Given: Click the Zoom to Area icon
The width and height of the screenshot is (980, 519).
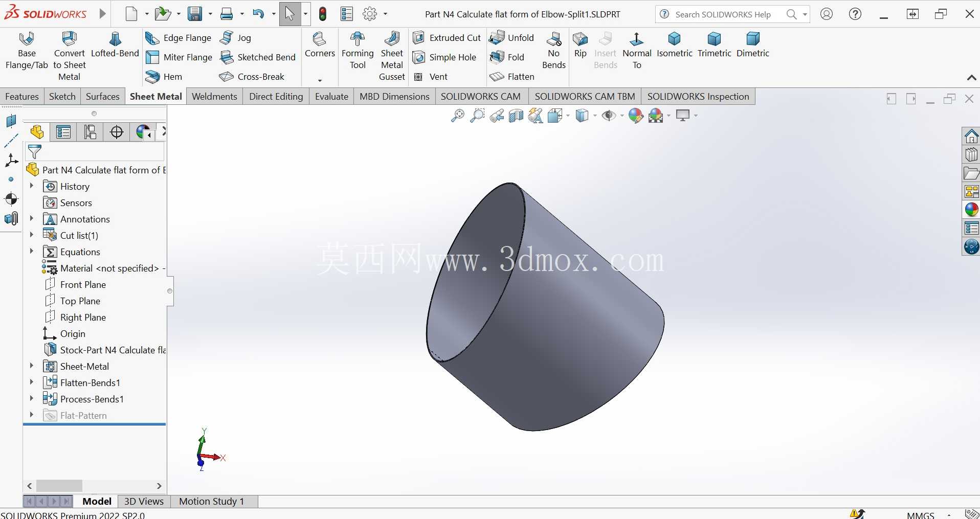Looking at the screenshot, I should (x=477, y=116).
